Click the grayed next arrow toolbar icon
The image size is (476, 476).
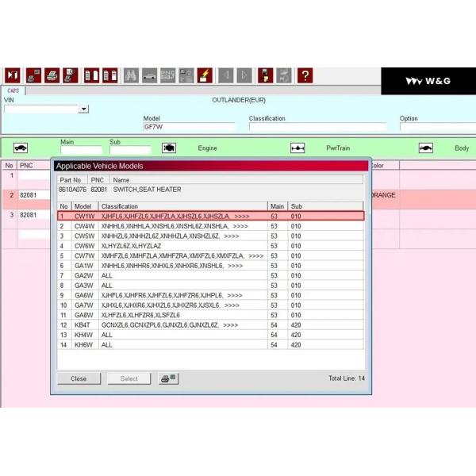click(244, 75)
